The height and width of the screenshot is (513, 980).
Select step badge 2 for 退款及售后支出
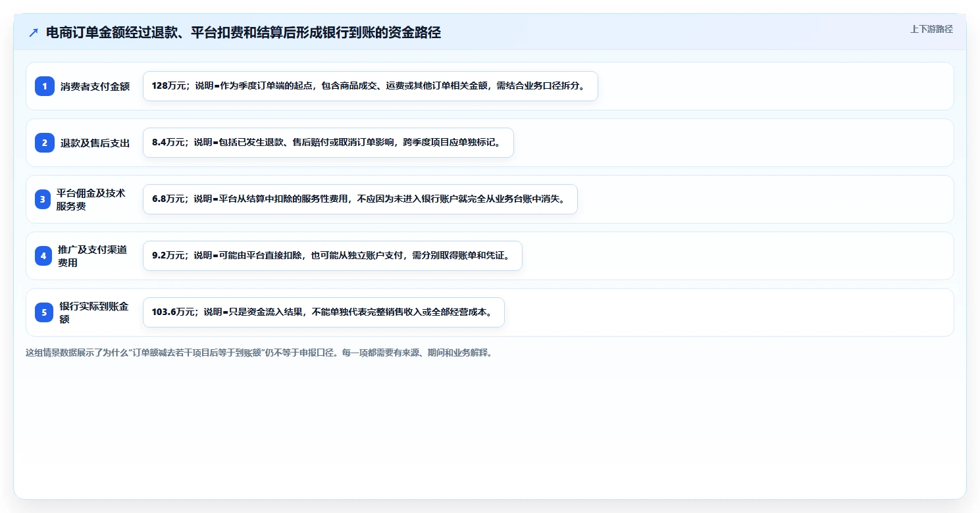tap(44, 143)
